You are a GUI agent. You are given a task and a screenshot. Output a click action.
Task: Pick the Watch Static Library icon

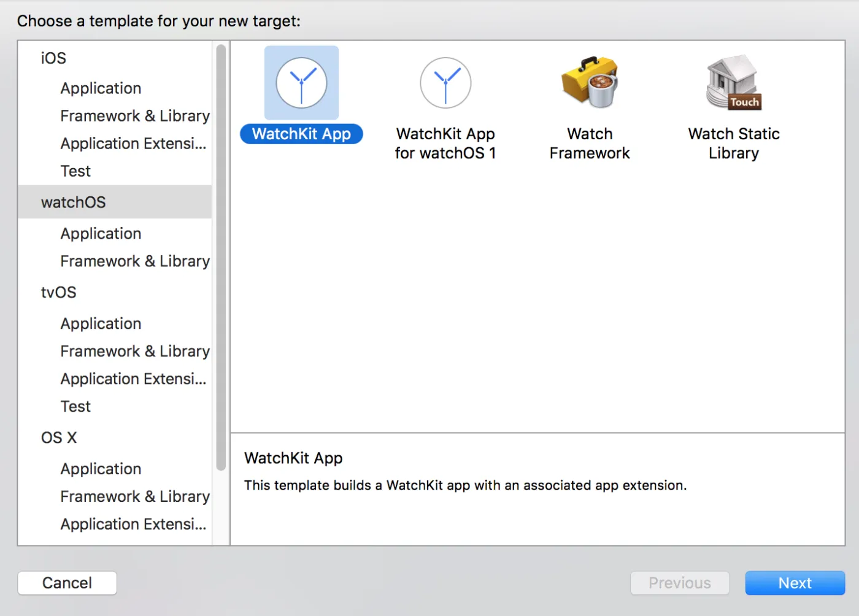click(734, 82)
